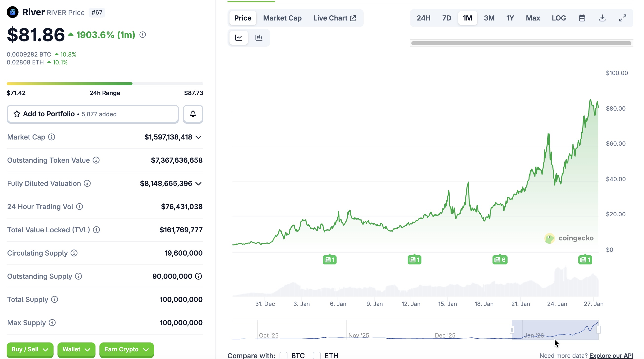Click Total Value Locked info icon

click(96, 230)
